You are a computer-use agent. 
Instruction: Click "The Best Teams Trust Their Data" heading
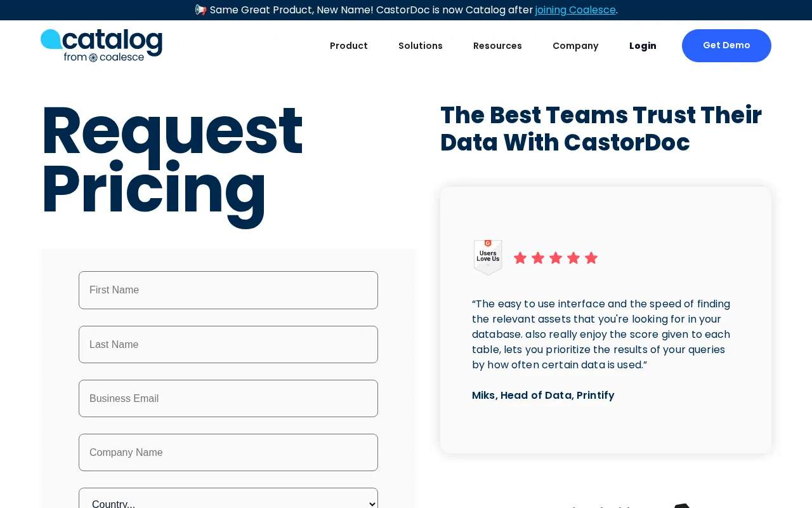[601, 129]
